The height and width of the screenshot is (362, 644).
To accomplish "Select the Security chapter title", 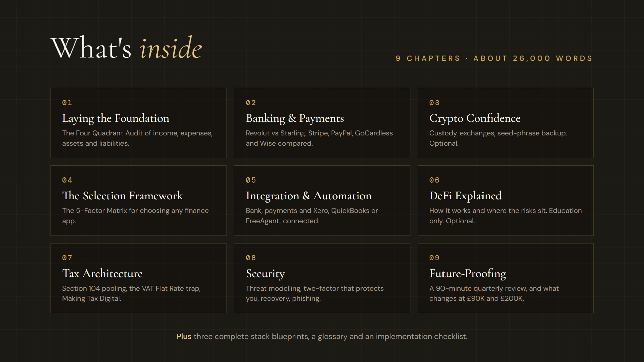I will [265, 274].
